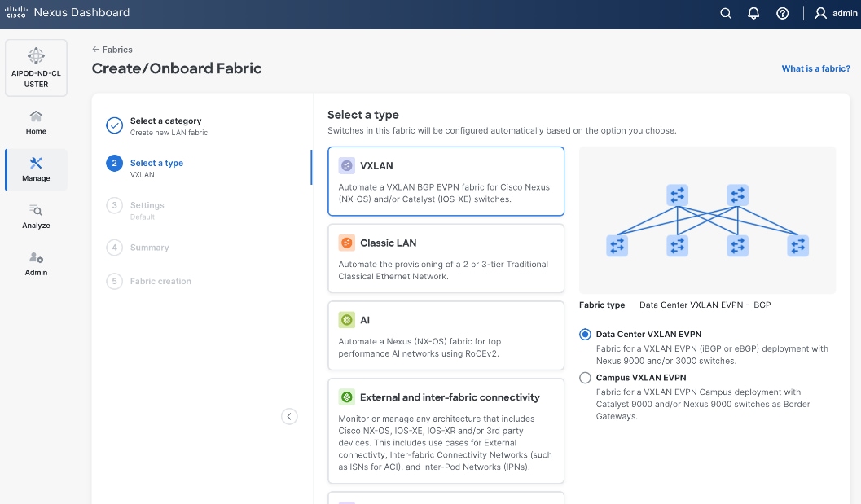Click the Cisco logo

(x=16, y=13)
